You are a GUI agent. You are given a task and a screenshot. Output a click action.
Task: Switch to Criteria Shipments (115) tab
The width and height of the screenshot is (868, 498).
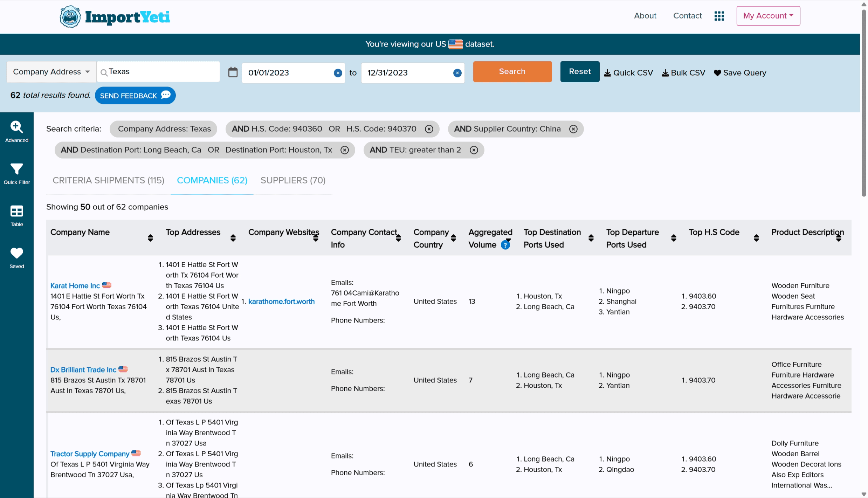[108, 180]
